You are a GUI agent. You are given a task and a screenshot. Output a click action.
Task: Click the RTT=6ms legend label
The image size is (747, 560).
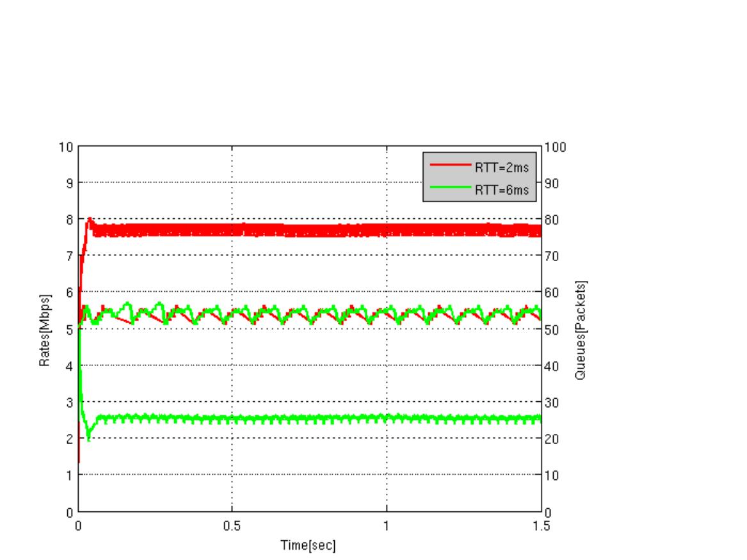[502, 190]
